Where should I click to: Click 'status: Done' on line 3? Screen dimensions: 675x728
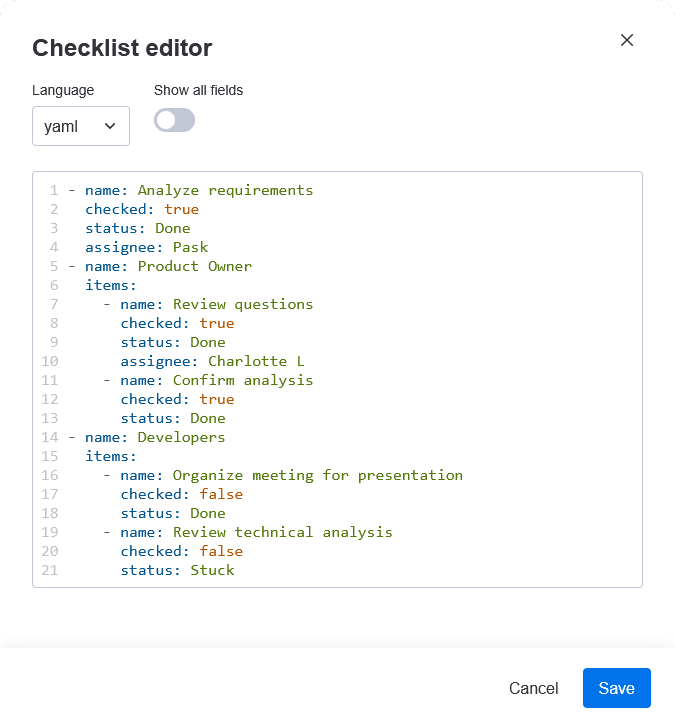click(138, 228)
